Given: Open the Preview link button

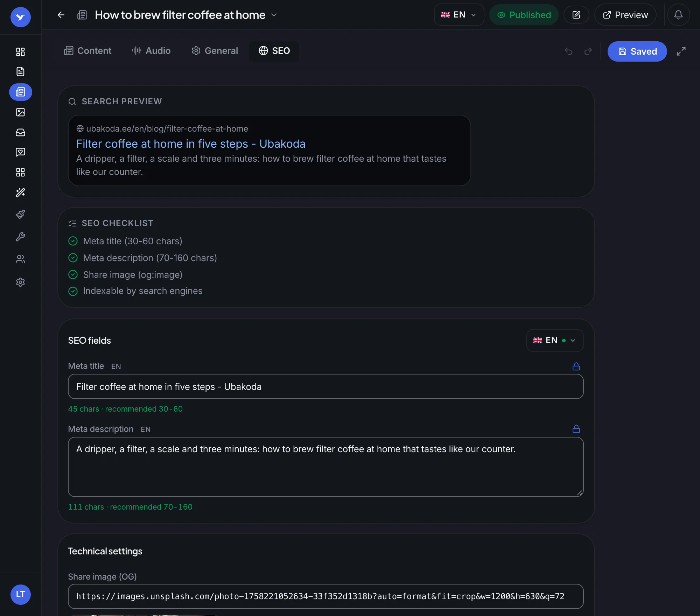Looking at the screenshot, I should coord(625,15).
